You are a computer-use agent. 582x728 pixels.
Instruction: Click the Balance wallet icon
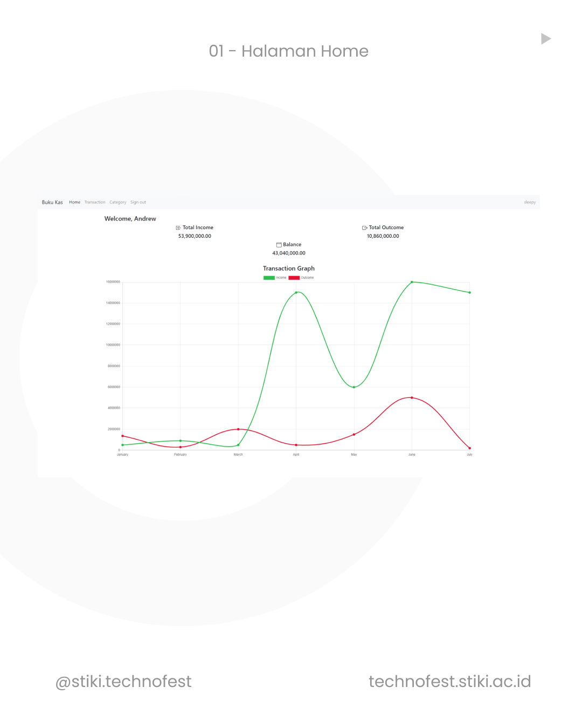click(279, 245)
